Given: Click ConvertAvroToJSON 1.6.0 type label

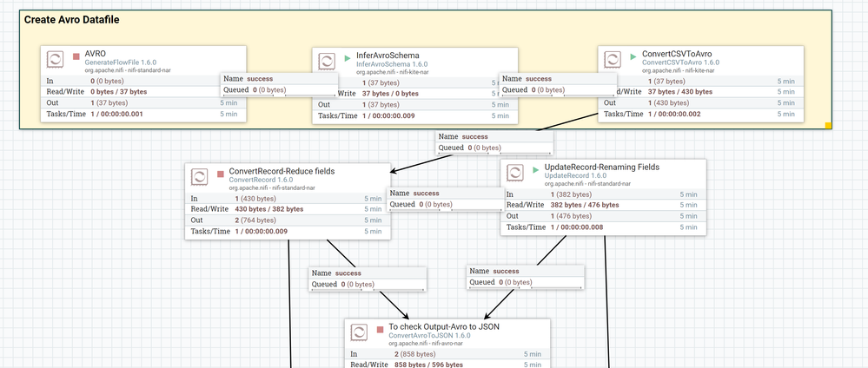Looking at the screenshot, I should tap(429, 335).
